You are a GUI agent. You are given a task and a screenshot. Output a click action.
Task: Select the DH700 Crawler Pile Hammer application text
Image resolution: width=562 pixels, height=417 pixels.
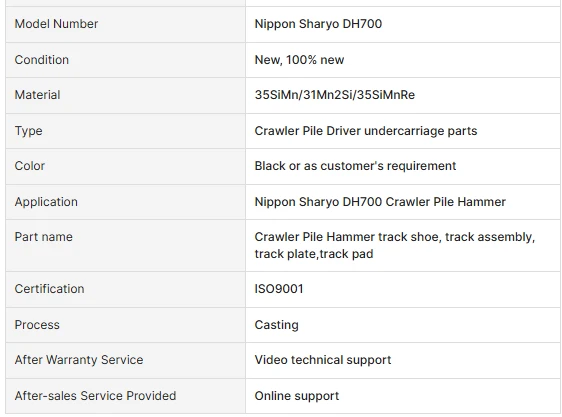click(380, 202)
